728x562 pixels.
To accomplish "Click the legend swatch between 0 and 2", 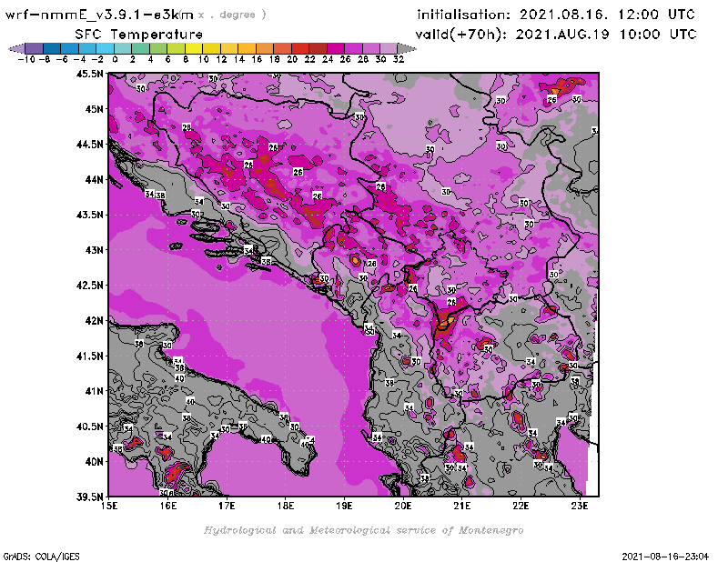I will click(123, 48).
